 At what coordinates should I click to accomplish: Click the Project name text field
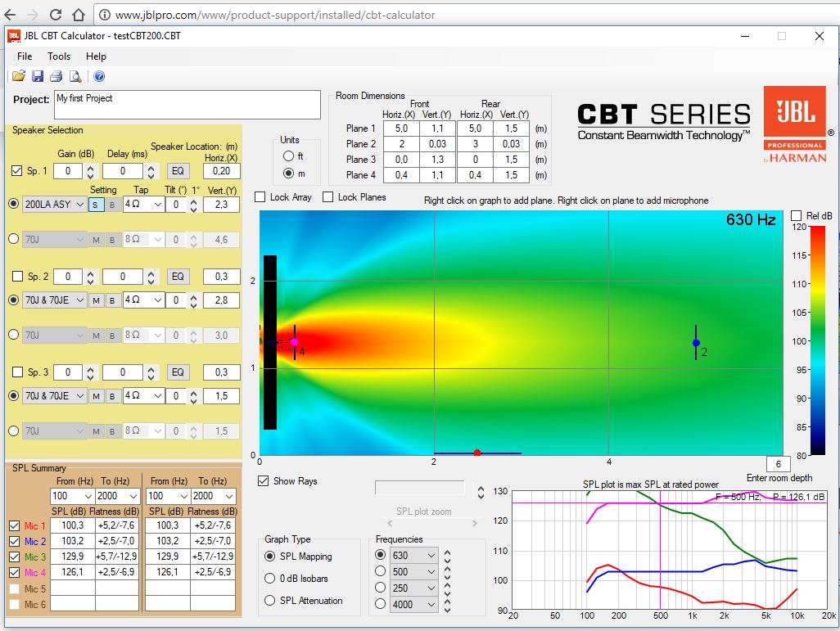coord(187,105)
